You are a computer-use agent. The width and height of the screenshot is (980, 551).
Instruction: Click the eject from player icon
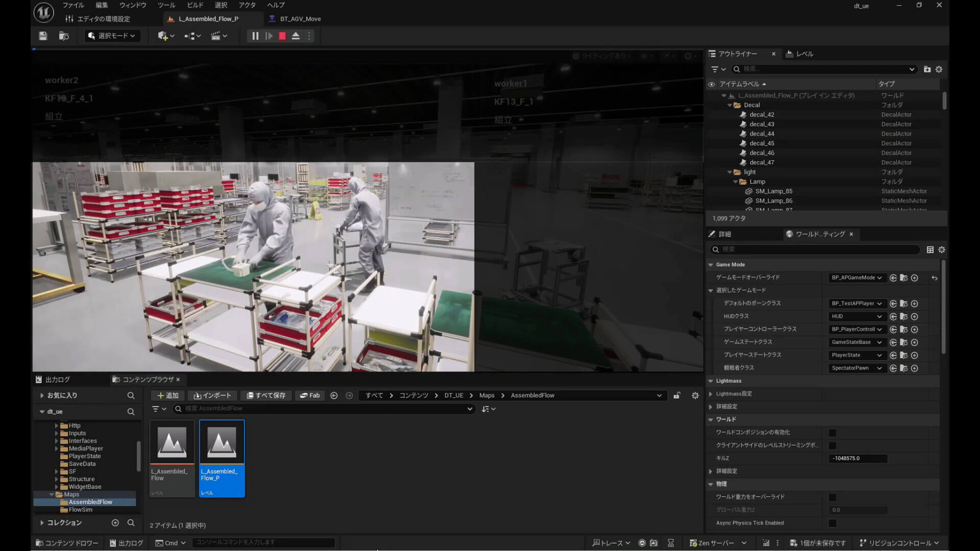pos(296,36)
